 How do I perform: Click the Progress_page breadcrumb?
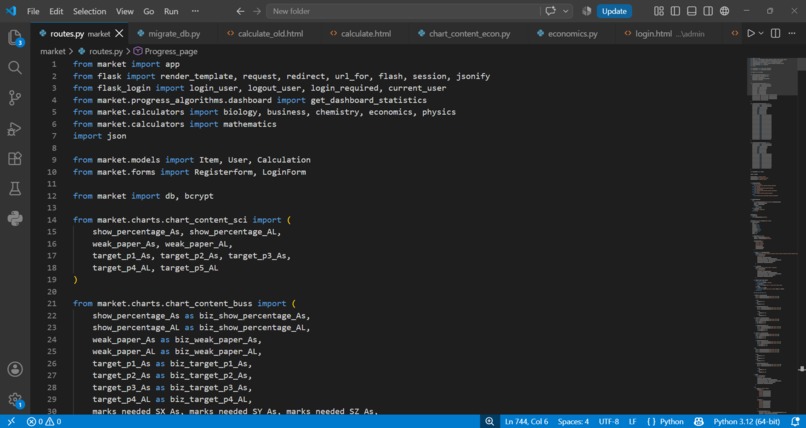tap(171, 51)
